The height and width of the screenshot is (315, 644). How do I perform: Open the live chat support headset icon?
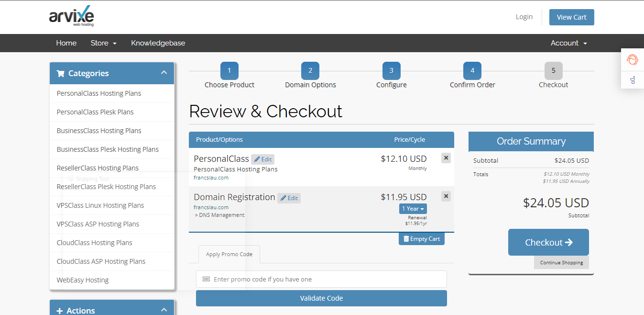(633, 60)
